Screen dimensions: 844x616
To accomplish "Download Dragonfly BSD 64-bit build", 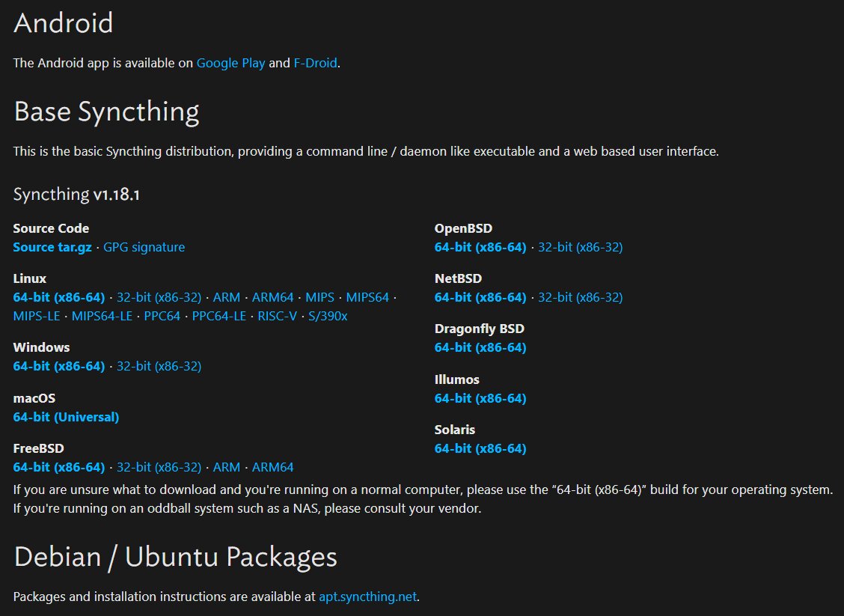I will click(480, 347).
